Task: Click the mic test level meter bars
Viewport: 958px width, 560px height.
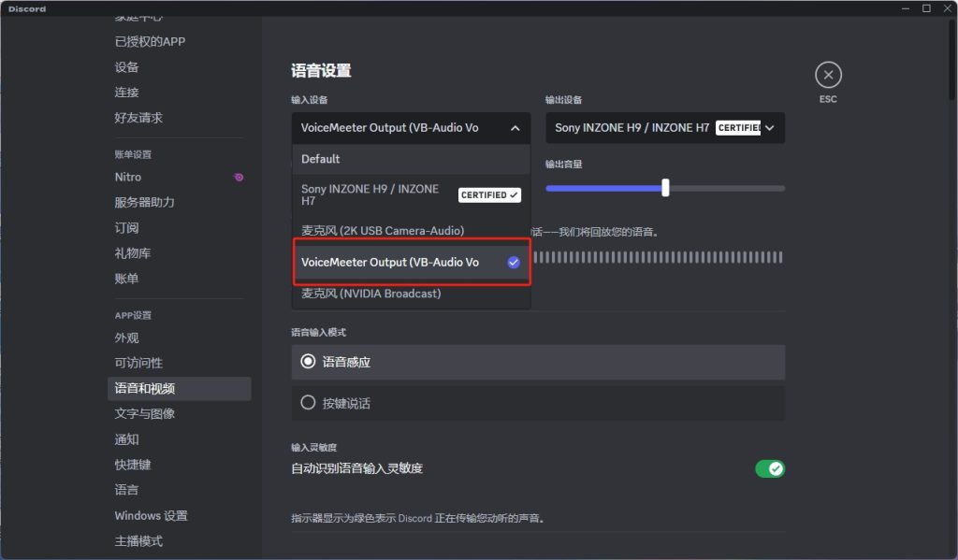Action: [659, 257]
